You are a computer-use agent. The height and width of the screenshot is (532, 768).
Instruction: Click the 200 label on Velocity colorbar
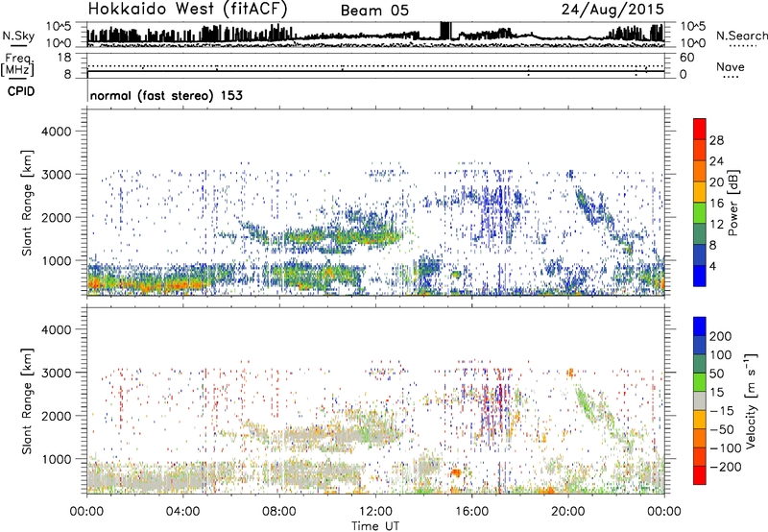coord(721,336)
